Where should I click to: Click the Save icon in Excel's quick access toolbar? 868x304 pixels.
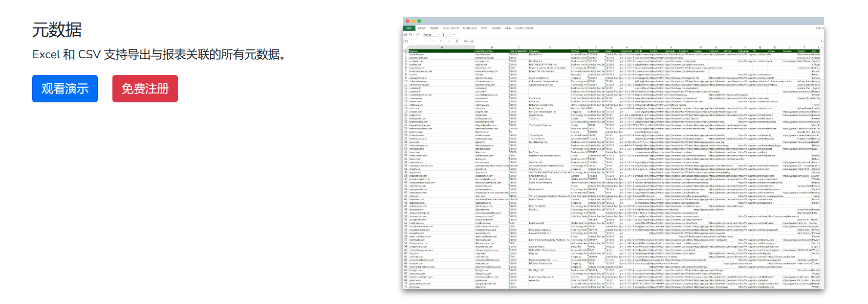[x=405, y=34]
